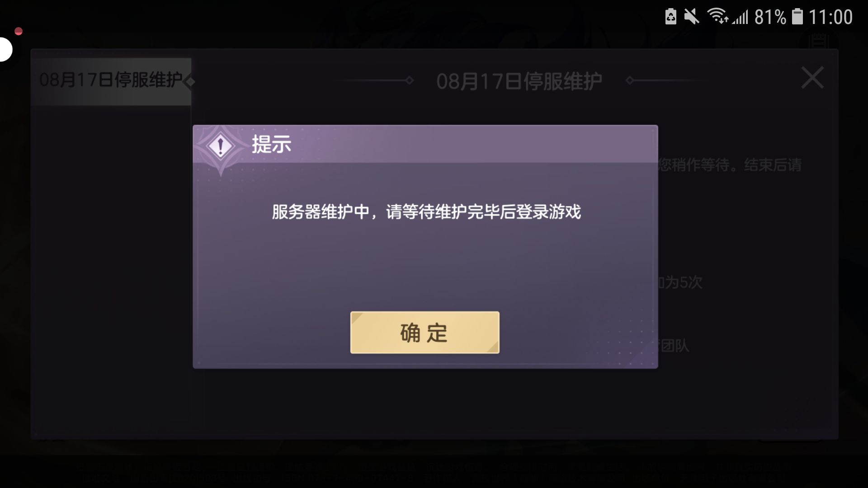The height and width of the screenshot is (488, 868).
Task: Click the diamond ornament left of heading
Action: 410,80
